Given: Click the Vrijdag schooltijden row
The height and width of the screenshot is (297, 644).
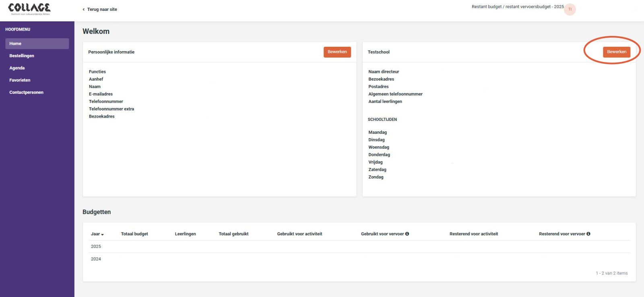Looking at the screenshot, I should coord(376,162).
